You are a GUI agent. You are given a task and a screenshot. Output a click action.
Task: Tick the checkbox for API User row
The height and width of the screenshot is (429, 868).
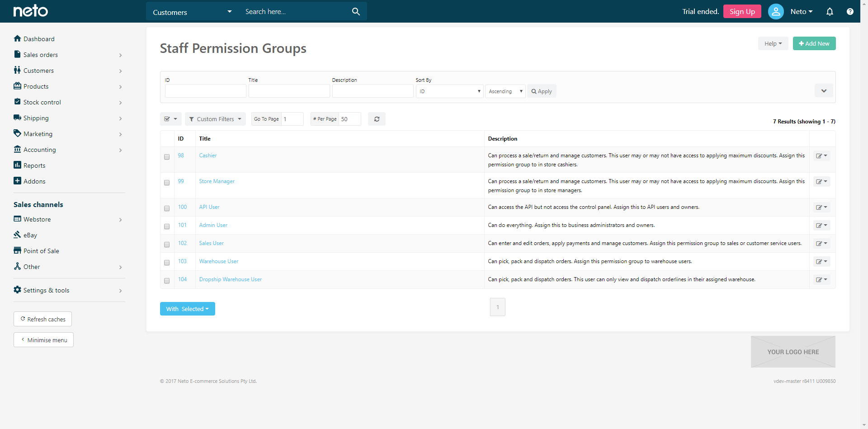click(x=167, y=208)
